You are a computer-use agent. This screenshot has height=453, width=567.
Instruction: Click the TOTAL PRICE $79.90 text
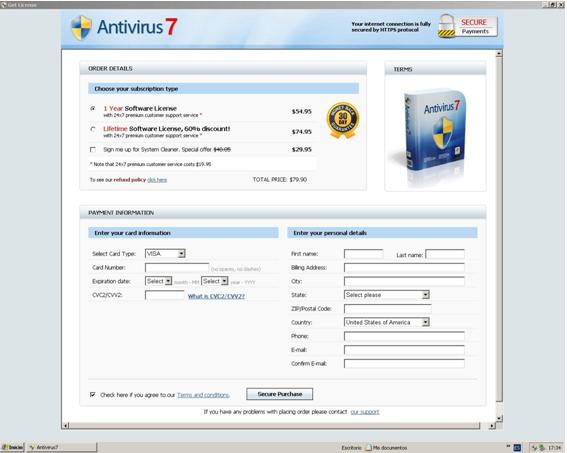[x=280, y=180]
